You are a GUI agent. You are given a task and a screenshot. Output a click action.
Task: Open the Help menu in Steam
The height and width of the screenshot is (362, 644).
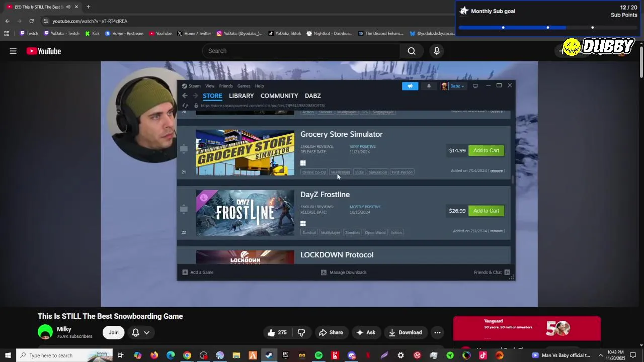click(x=259, y=86)
